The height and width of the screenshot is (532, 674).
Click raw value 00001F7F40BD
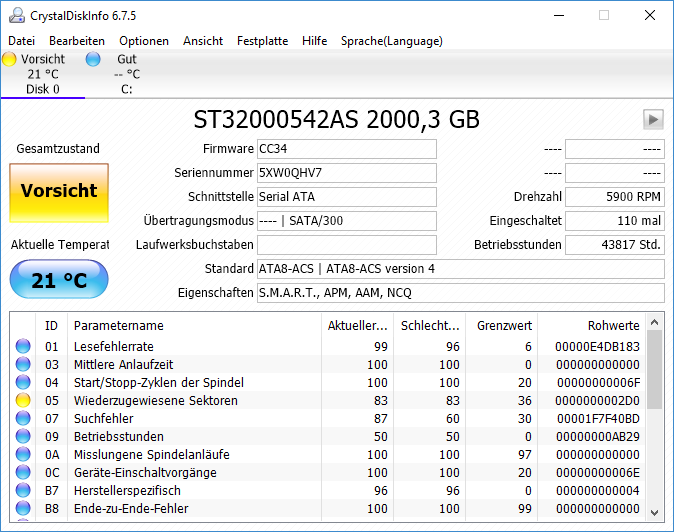598,419
